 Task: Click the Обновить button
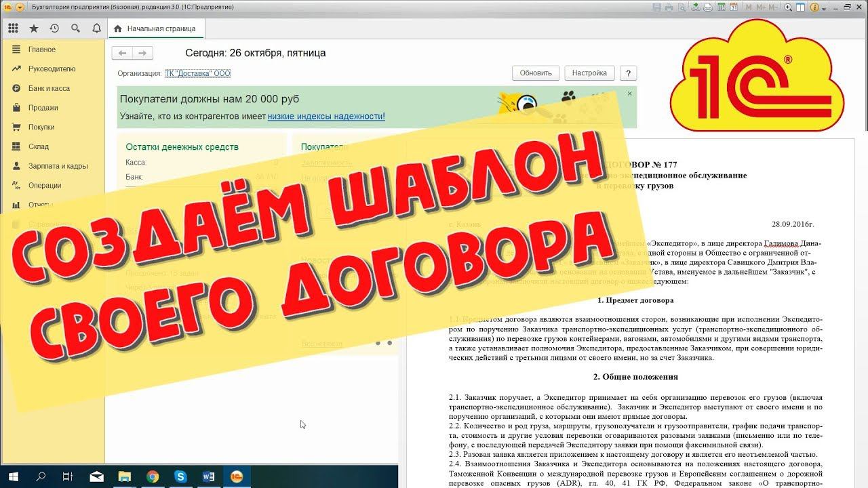coord(536,73)
